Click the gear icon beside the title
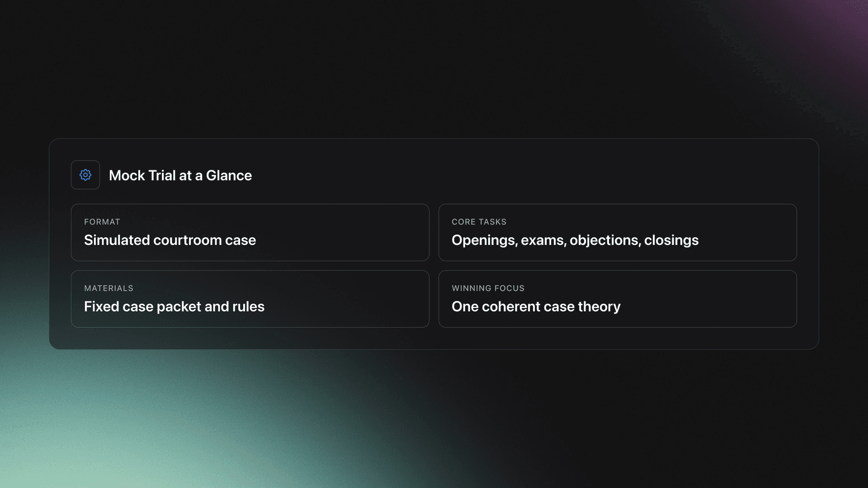868x488 pixels. point(85,175)
